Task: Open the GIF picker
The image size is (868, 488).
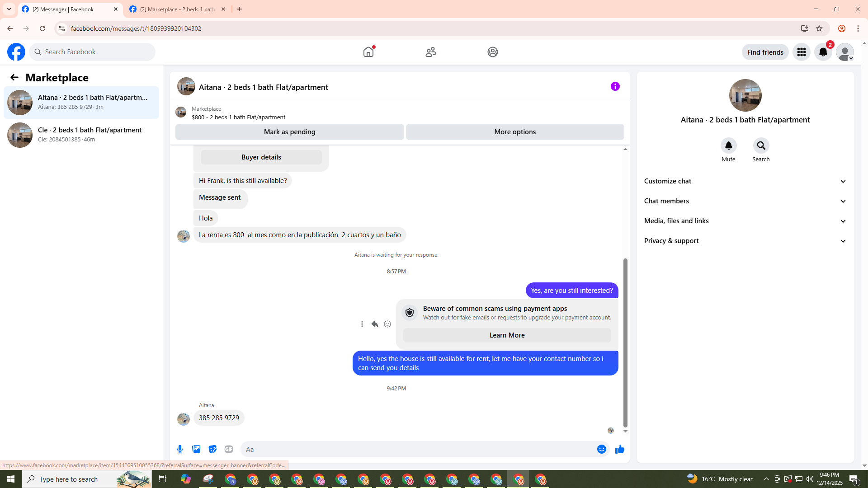Action: click(x=229, y=449)
